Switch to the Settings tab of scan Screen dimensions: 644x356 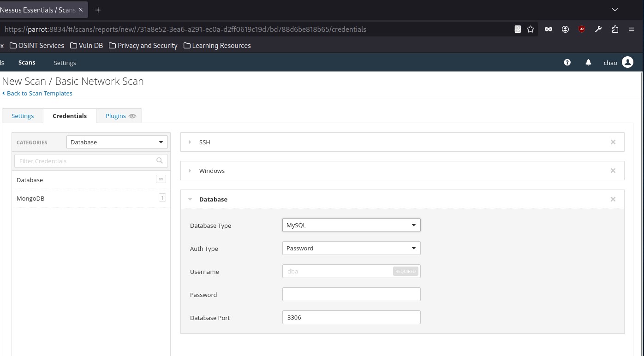click(x=23, y=116)
